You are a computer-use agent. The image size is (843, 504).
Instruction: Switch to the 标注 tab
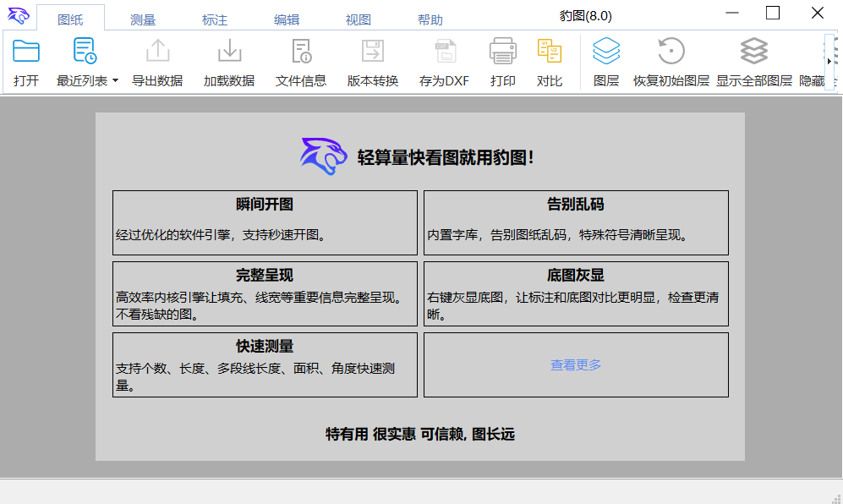pyautogui.click(x=215, y=20)
